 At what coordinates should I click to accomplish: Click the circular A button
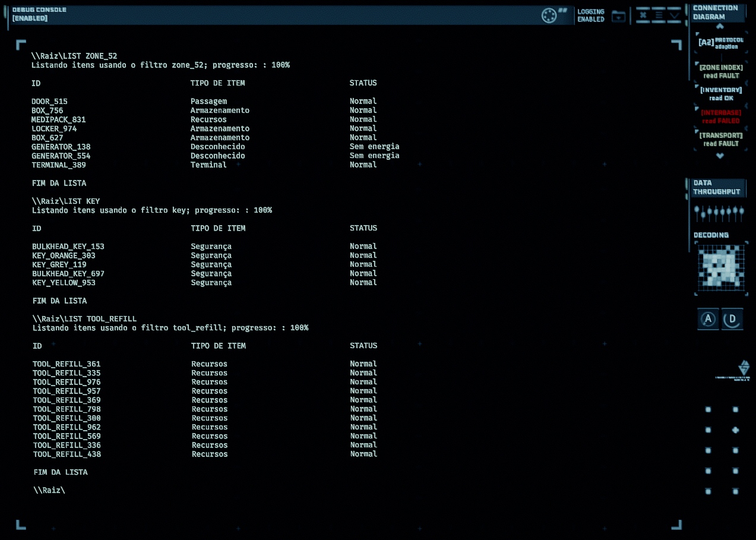[708, 319]
